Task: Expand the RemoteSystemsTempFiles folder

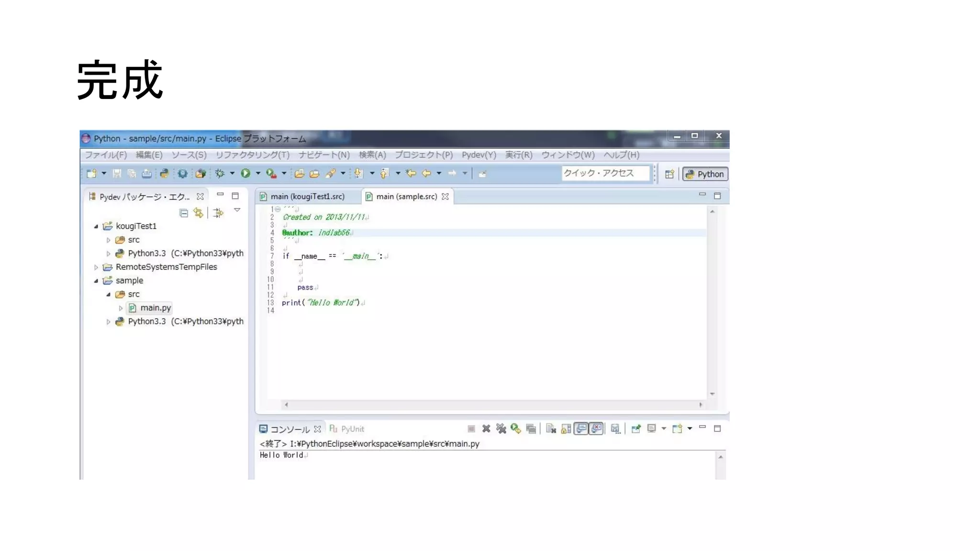Action: pyautogui.click(x=96, y=267)
